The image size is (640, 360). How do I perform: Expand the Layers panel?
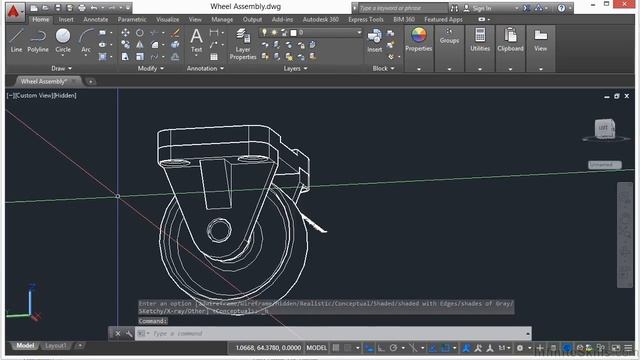[296, 69]
